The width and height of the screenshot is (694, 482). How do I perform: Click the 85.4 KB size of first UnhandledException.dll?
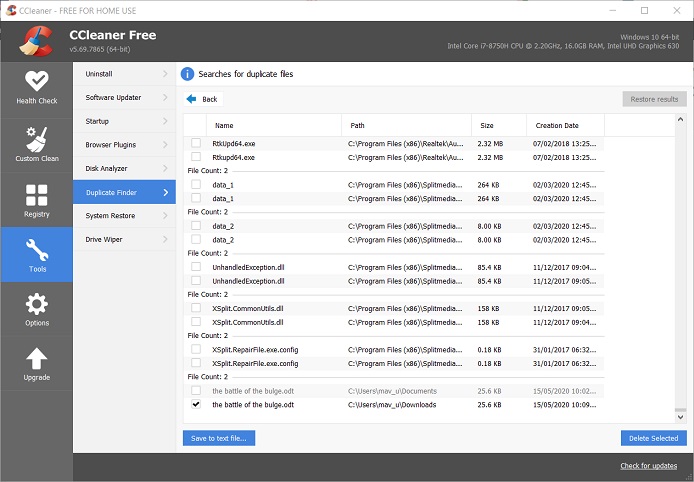click(x=489, y=267)
